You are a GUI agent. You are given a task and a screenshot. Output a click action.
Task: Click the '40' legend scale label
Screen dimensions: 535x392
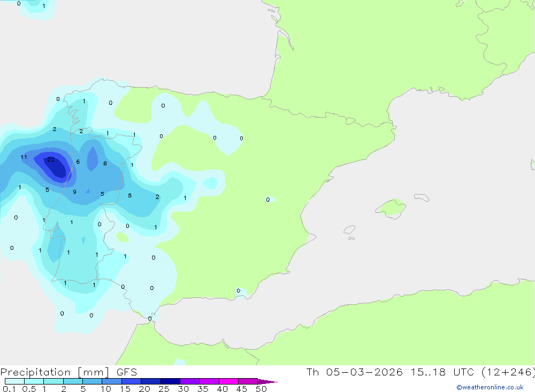point(222,389)
